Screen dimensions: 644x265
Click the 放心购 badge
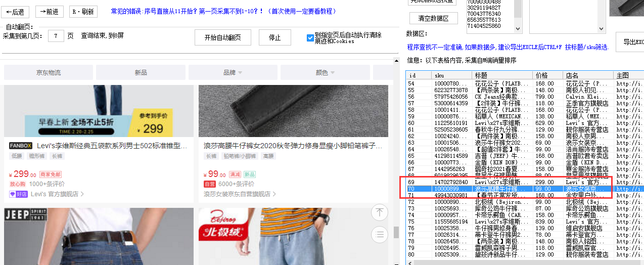click(x=17, y=184)
